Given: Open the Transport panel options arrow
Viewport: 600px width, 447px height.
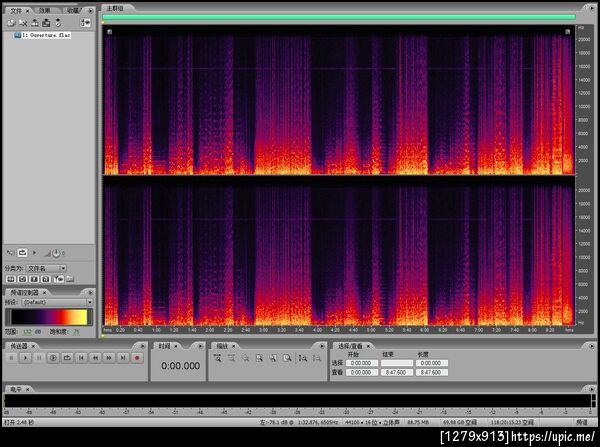Looking at the screenshot, I should coord(142,346).
